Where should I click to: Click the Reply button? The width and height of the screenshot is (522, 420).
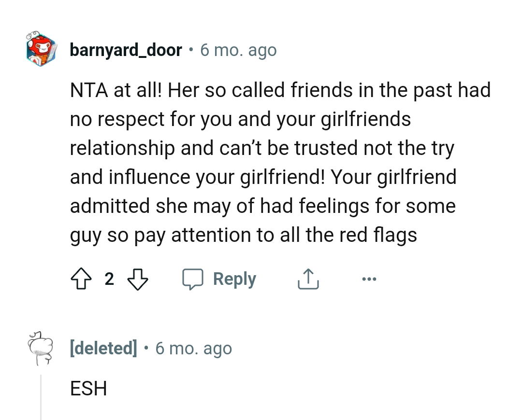tap(234, 279)
